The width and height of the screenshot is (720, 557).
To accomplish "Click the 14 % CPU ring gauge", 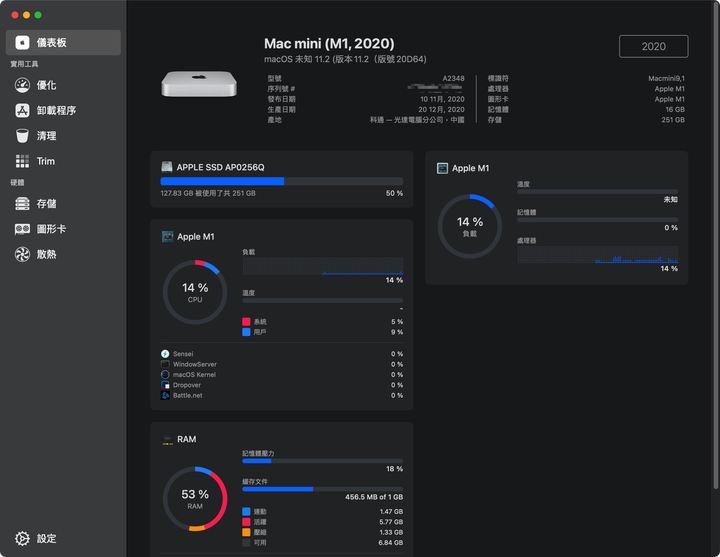I will pyautogui.click(x=195, y=293).
